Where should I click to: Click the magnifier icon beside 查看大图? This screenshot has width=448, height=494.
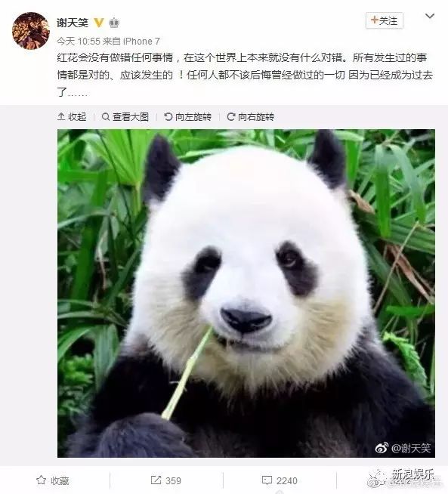click(106, 117)
